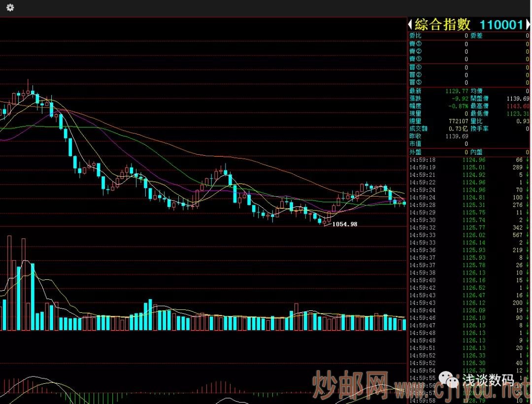Viewport: 532px width, 404px height.
Task: Click the 量比 value 0.93
Action: click(x=524, y=121)
